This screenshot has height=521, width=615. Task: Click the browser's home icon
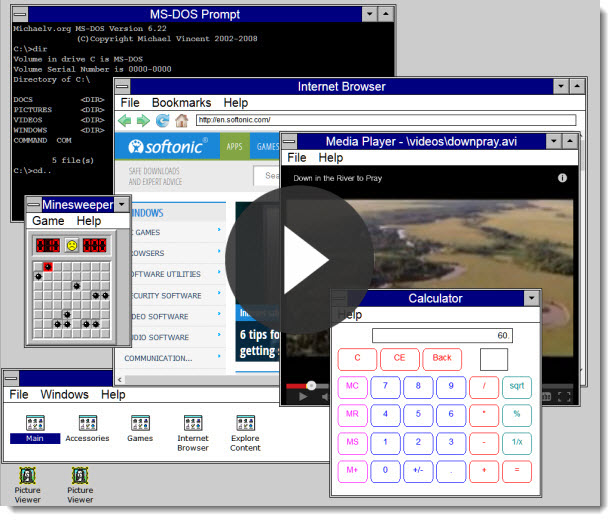[x=181, y=120]
